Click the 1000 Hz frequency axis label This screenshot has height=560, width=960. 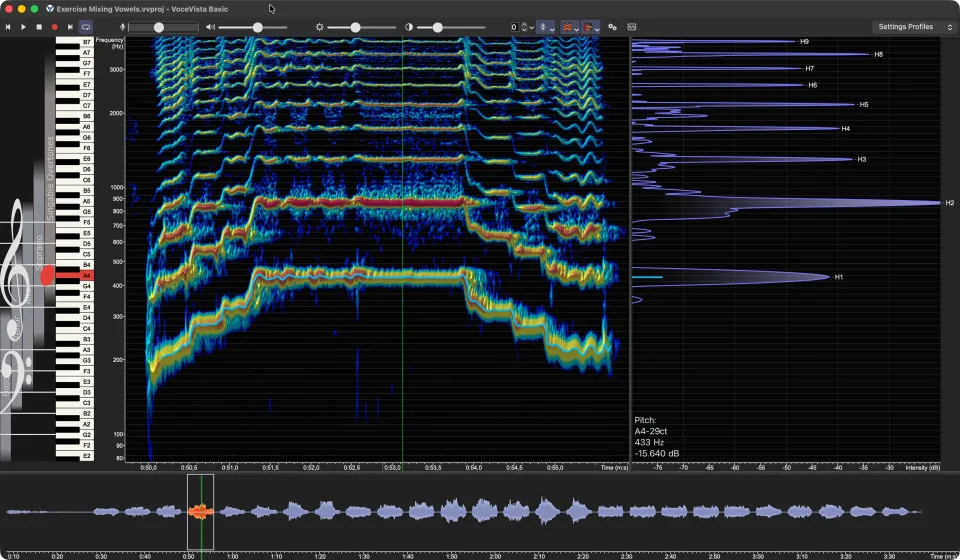[116, 187]
